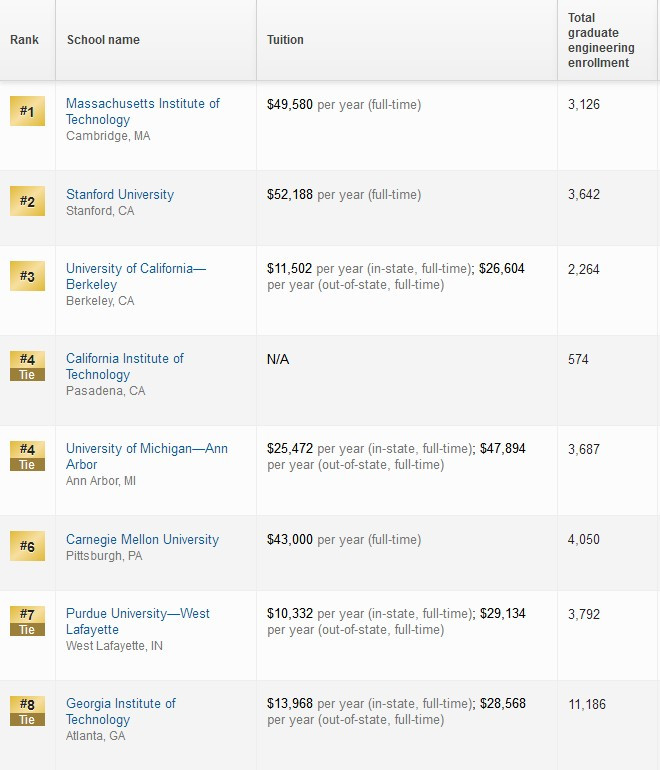Viewport: 660px width, 770px height.
Task: Click the #6 rank badge for Carnegie Mellon
Action: 28,546
